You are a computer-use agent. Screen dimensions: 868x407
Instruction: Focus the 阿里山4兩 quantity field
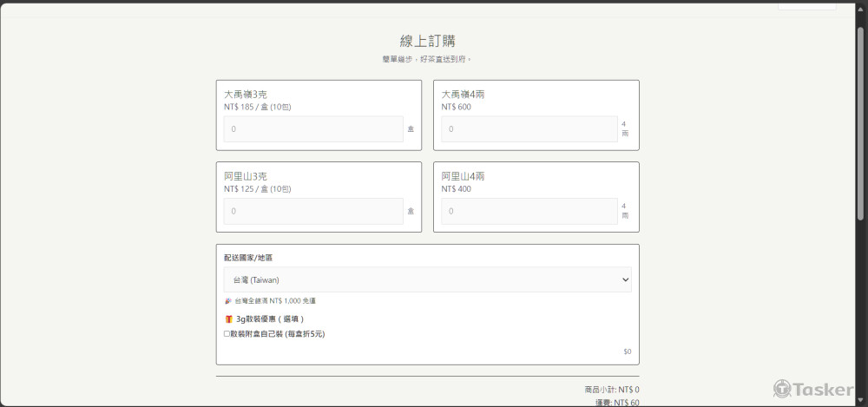pos(529,211)
